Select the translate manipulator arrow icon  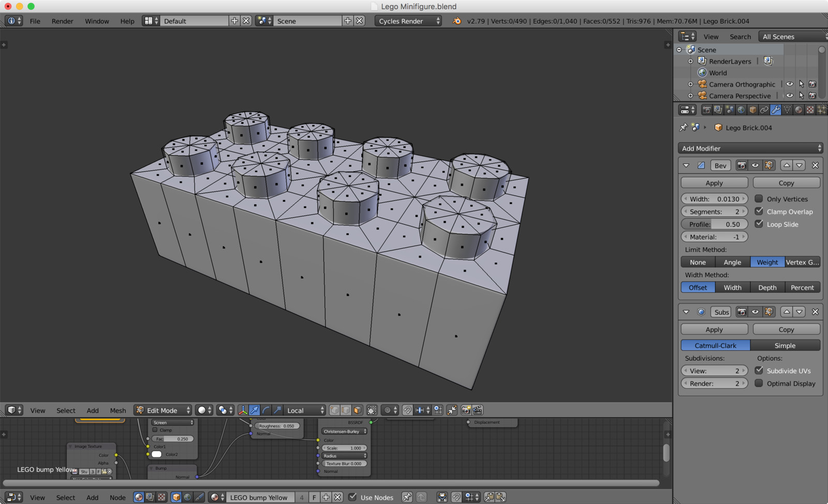tap(255, 410)
